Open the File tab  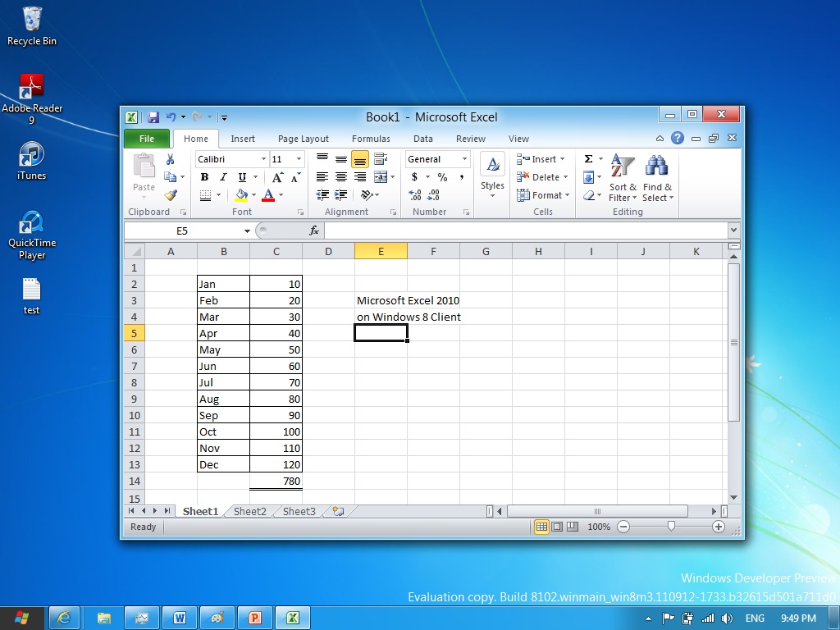pyautogui.click(x=147, y=139)
